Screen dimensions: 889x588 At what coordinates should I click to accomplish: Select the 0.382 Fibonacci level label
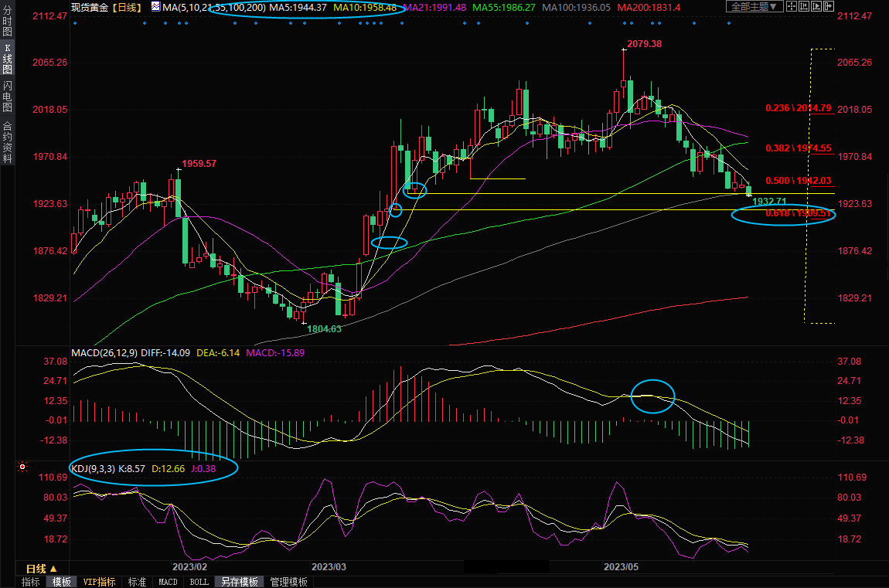point(798,148)
